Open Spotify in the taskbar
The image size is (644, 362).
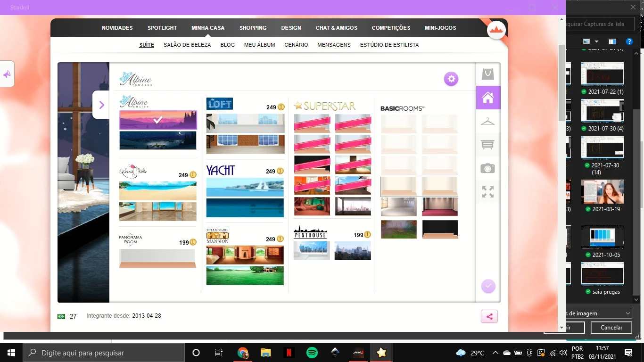312,353
